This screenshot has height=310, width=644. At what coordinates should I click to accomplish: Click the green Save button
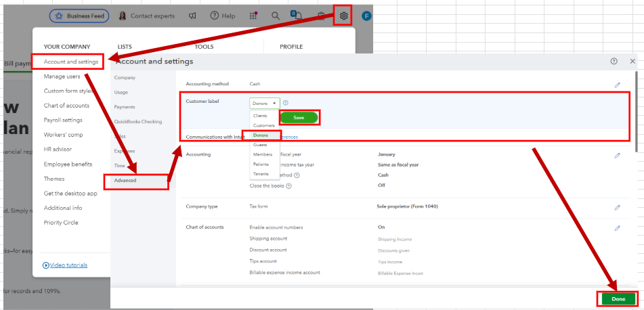[x=299, y=118]
